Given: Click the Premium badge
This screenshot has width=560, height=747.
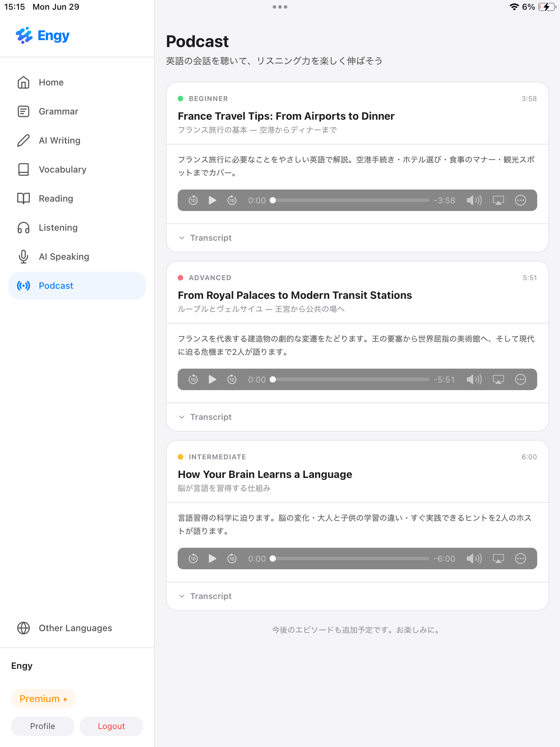Looking at the screenshot, I should (x=43, y=699).
